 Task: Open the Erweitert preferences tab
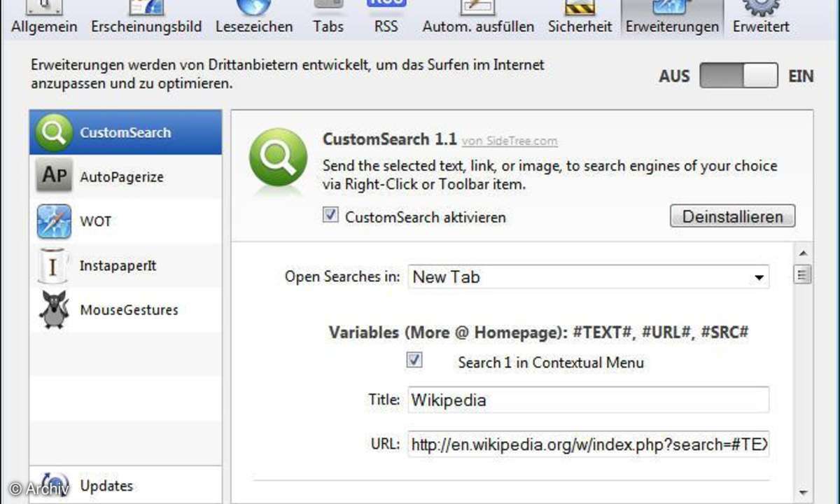point(761,19)
